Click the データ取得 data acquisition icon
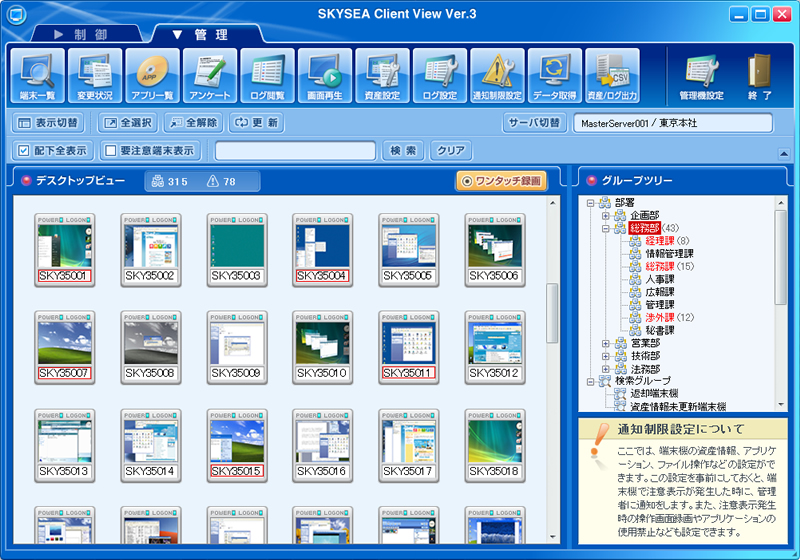The image size is (800, 560). pyautogui.click(x=555, y=76)
